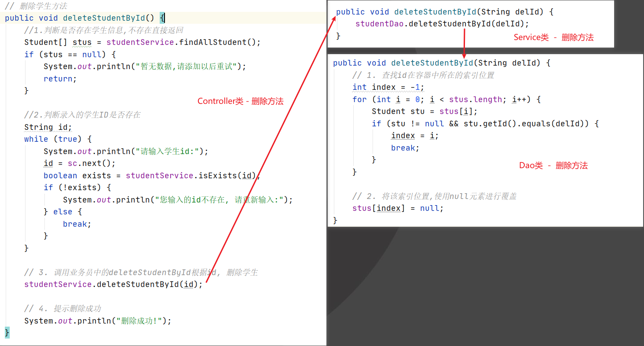
Task: Click the 'while (true) {' line
Action: 58,139
